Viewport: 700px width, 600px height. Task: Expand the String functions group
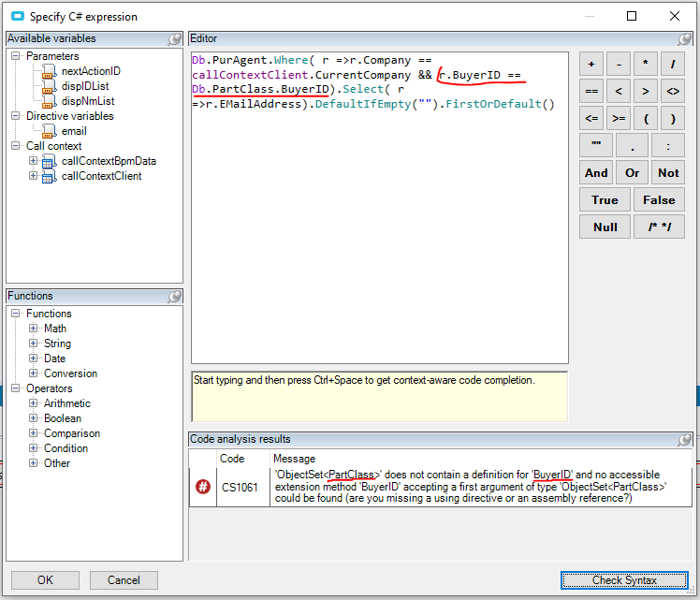click(x=33, y=343)
